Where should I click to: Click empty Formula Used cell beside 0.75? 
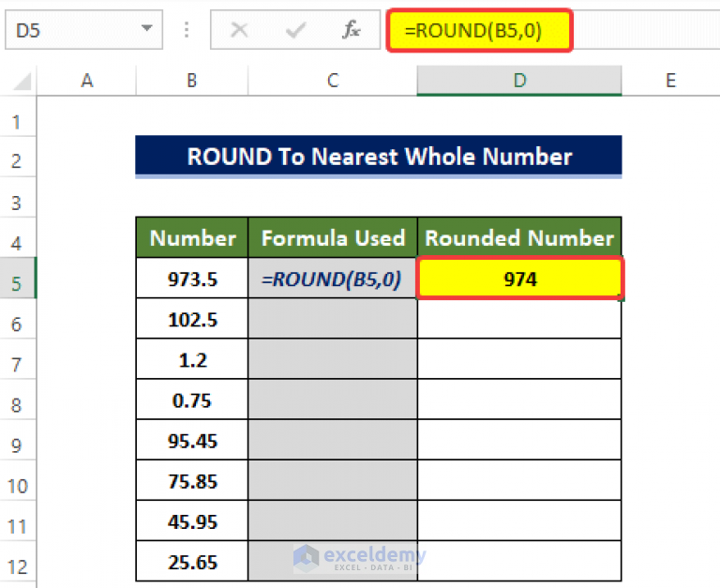coord(333,400)
